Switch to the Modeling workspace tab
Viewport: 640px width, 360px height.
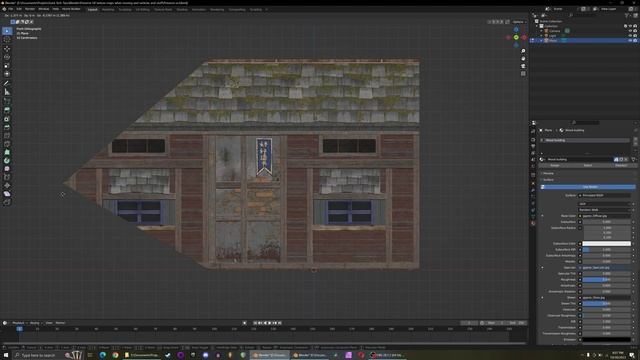click(108, 9)
